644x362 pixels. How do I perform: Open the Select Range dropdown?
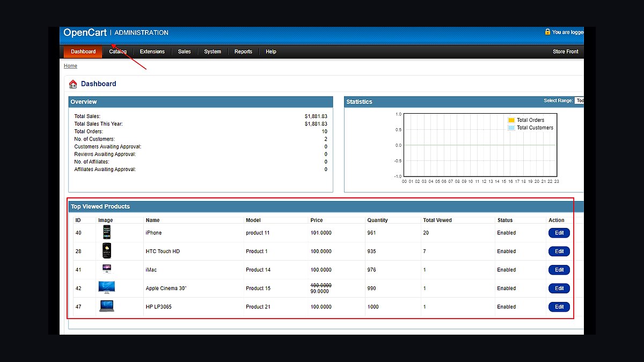(579, 100)
